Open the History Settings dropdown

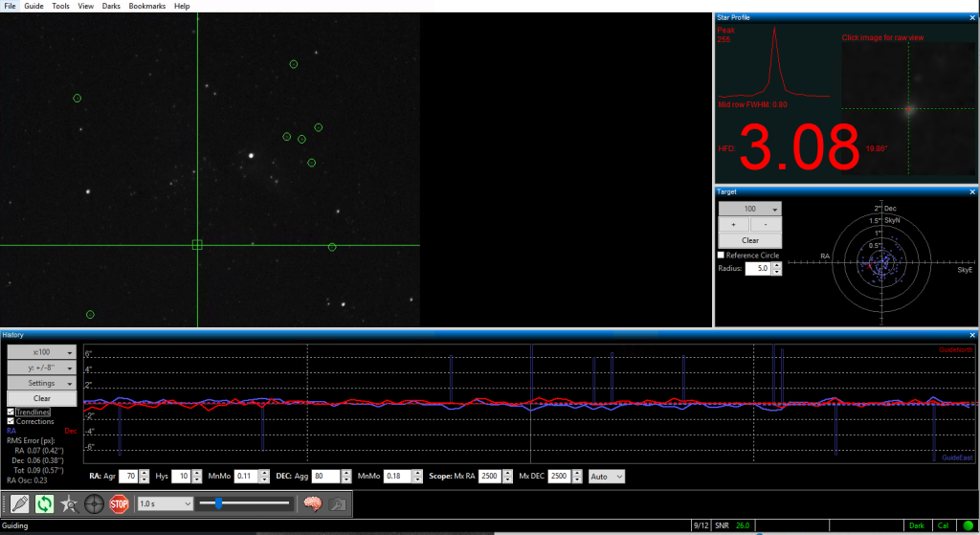(42, 383)
